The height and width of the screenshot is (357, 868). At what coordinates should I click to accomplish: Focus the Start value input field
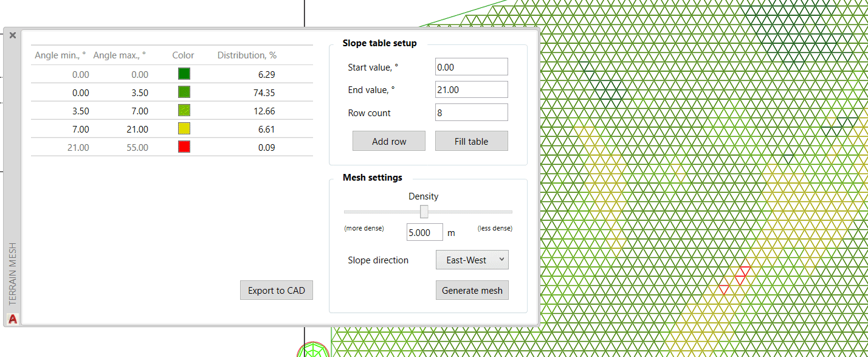pyautogui.click(x=471, y=67)
